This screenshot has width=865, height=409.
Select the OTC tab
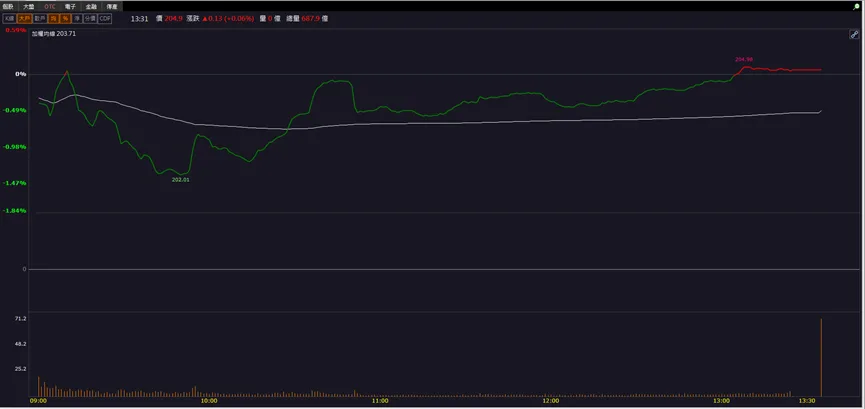[x=50, y=7]
